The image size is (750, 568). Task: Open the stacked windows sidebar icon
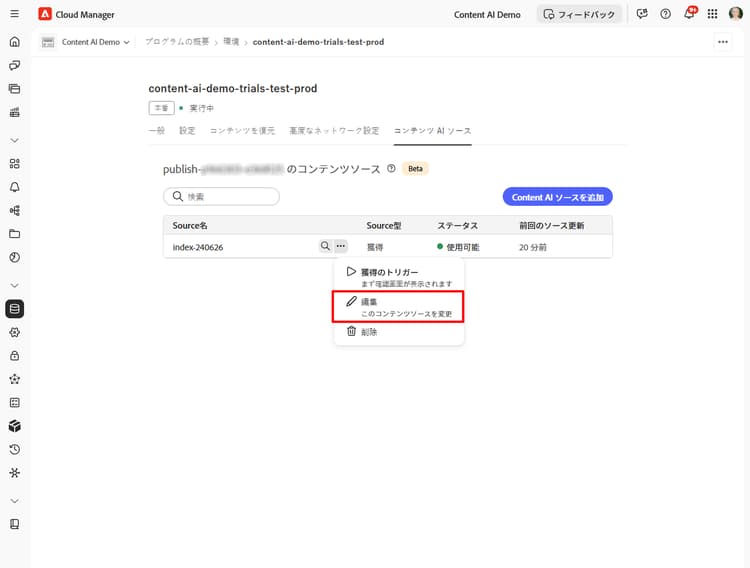pyautogui.click(x=15, y=89)
